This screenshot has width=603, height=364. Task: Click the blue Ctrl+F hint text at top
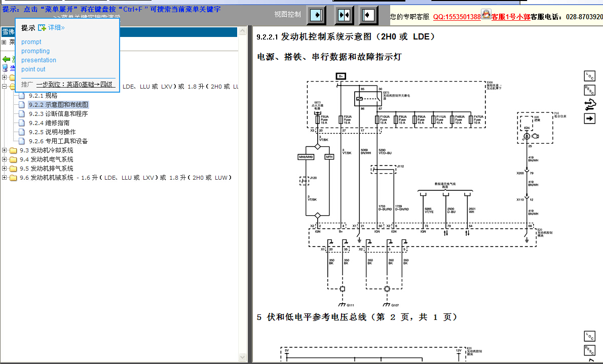[111, 9]
